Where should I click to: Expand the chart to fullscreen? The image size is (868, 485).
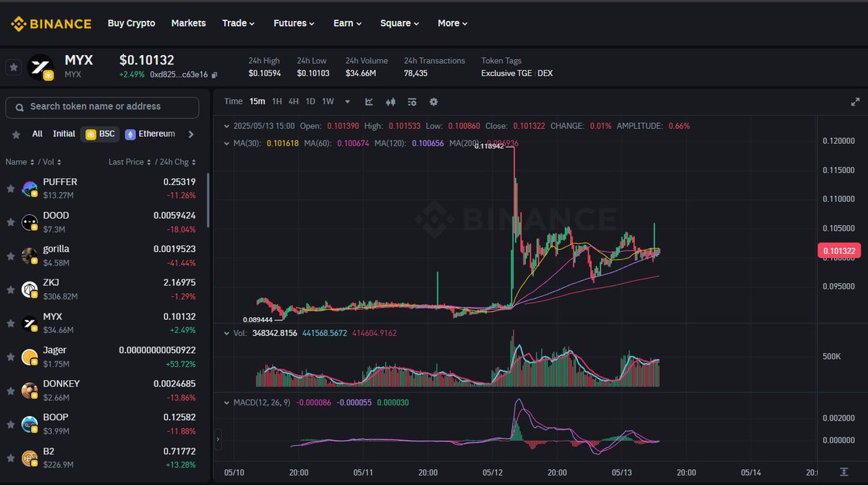click(855, 102)
